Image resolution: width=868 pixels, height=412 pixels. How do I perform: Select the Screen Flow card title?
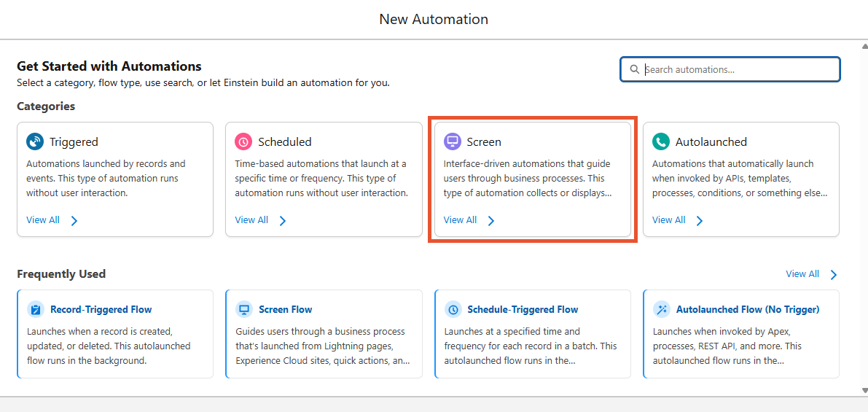(286, 310)
